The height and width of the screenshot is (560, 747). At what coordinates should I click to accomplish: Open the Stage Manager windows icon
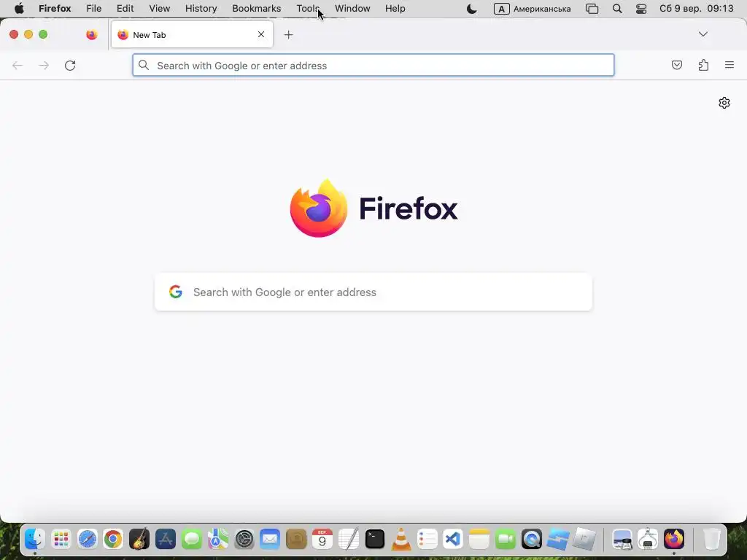[592, 9]
